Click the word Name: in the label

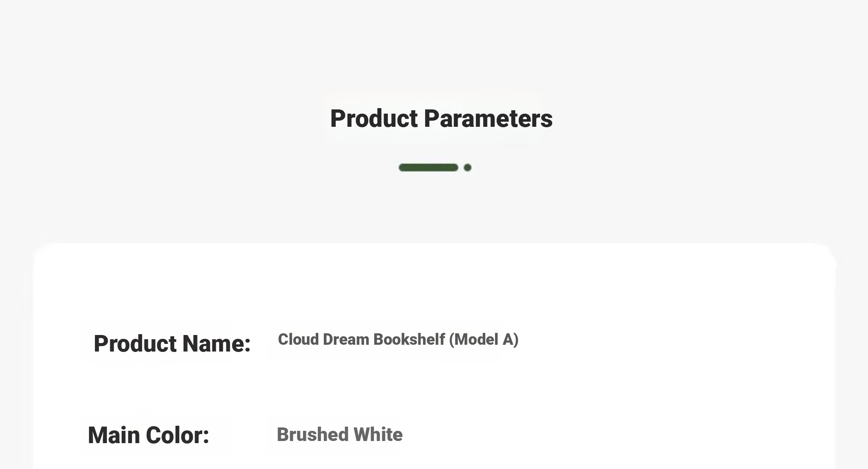[217, 343]
